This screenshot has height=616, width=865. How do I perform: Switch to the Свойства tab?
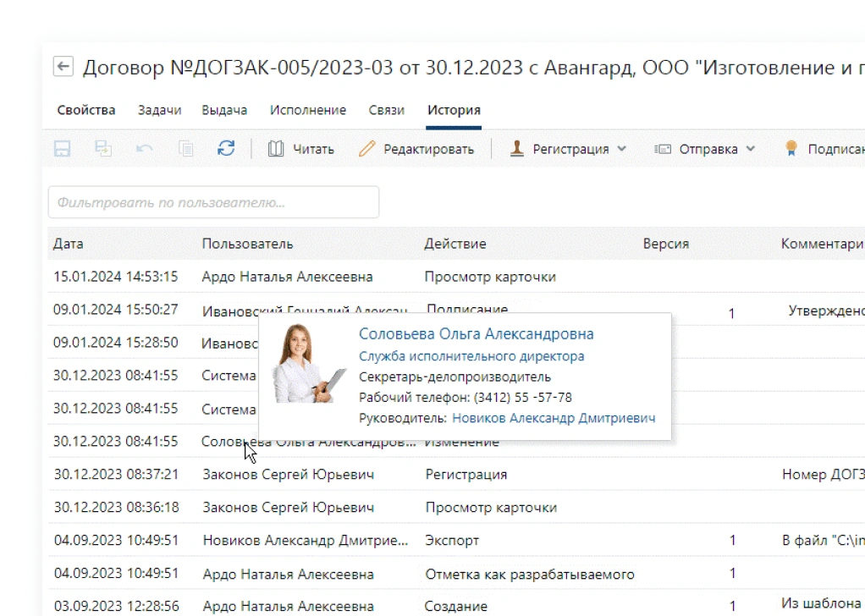point(86,110)
